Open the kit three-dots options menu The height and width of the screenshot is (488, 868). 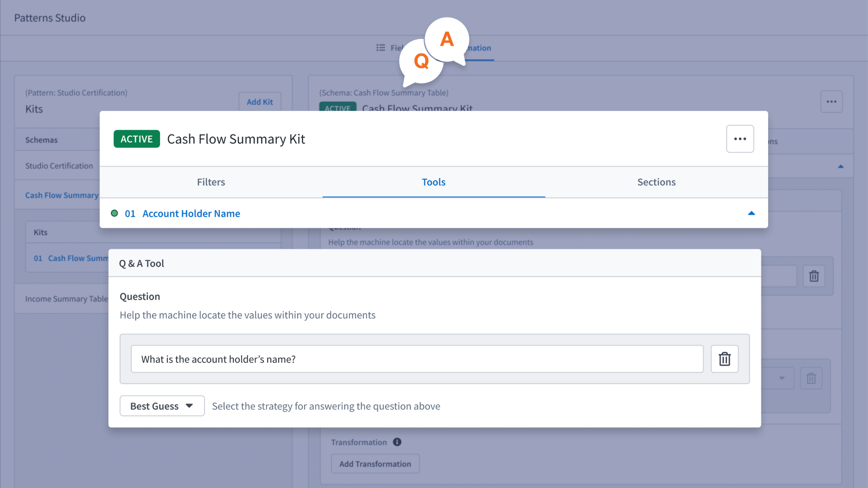[x=740, y=139]
